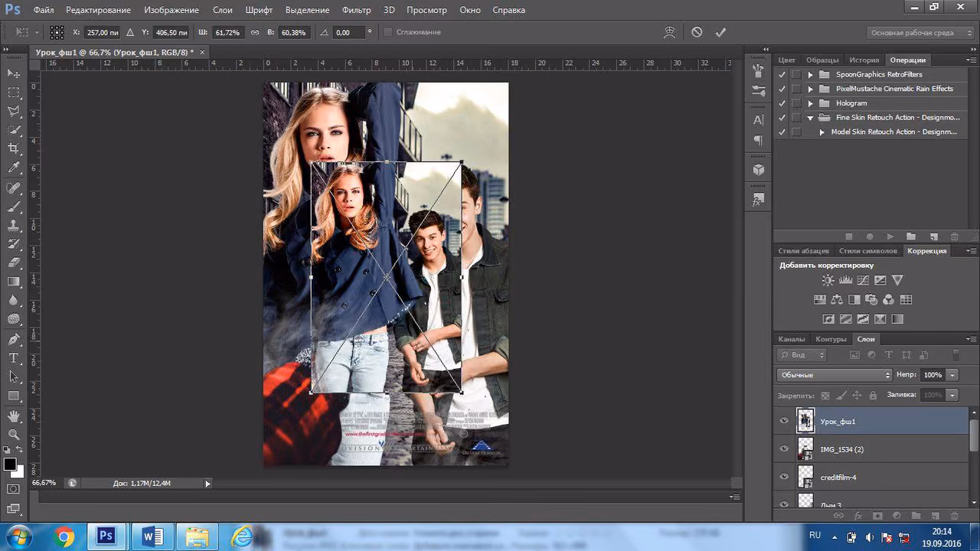Open the 3D panel cube icon

coord(758,169)
